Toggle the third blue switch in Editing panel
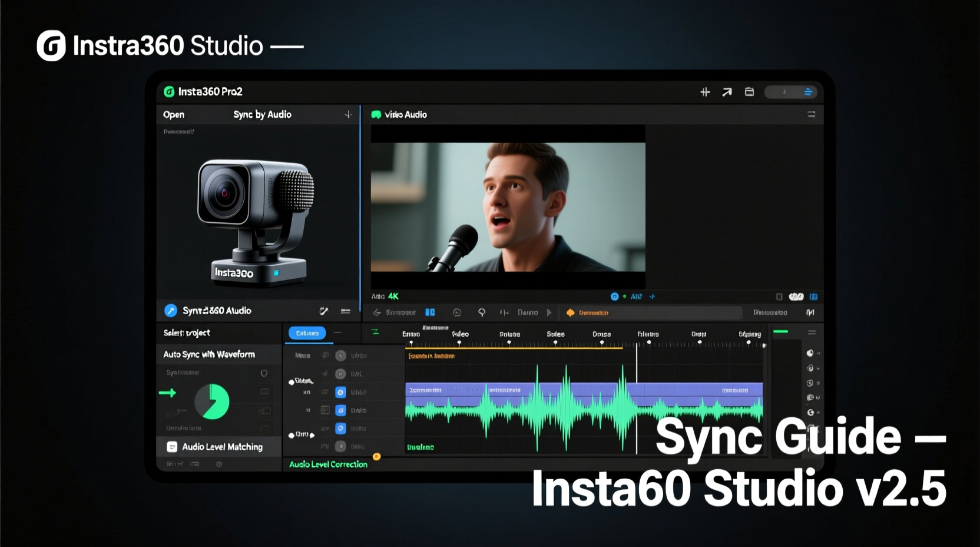This screenshot has width=980, height=547. point(340,429)
